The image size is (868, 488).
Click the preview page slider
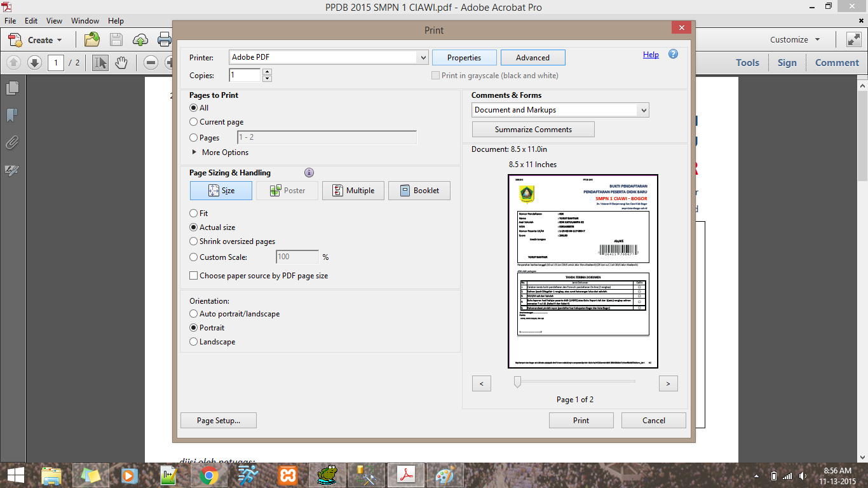click(517, 381)
